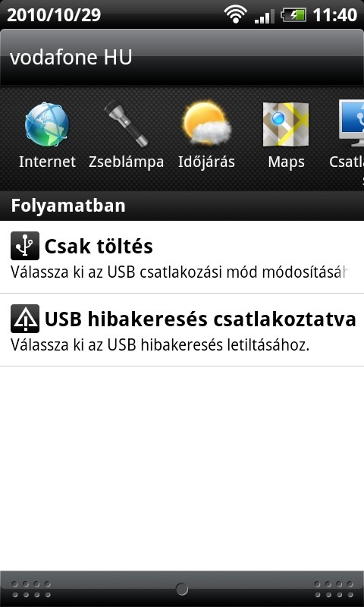The width and height of the screenshot is (364, 607).
Task: Launch the Zseblámpa flashlight app
Action: tap(126, 124)
